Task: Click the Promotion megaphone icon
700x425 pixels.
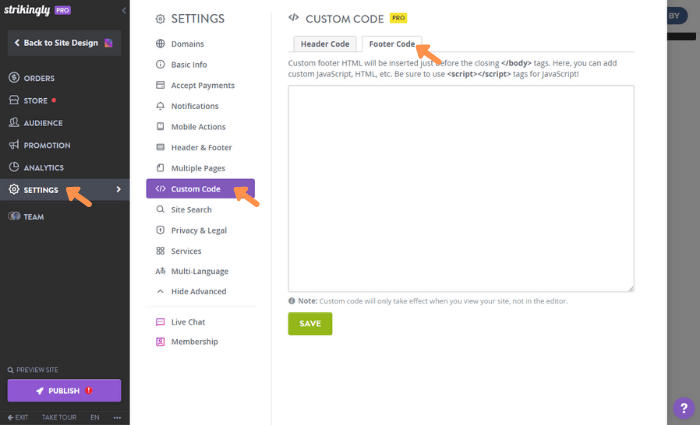Action: 14,145
